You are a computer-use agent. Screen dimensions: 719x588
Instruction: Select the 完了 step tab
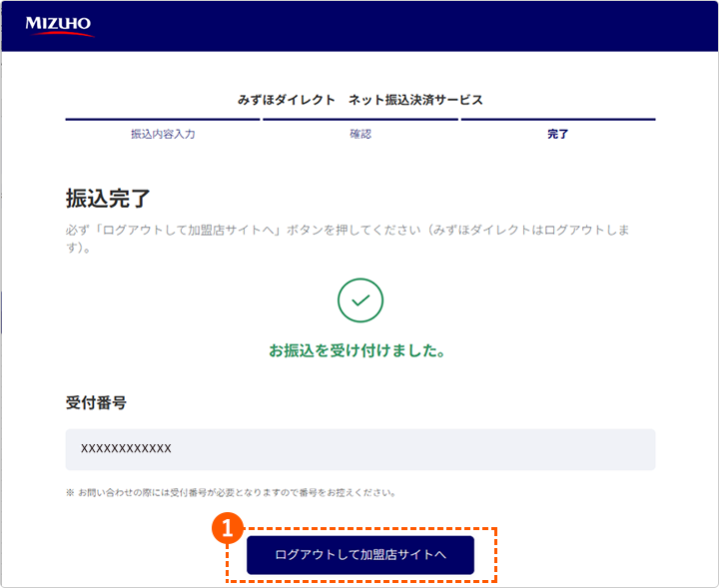[x=558, y=134]
